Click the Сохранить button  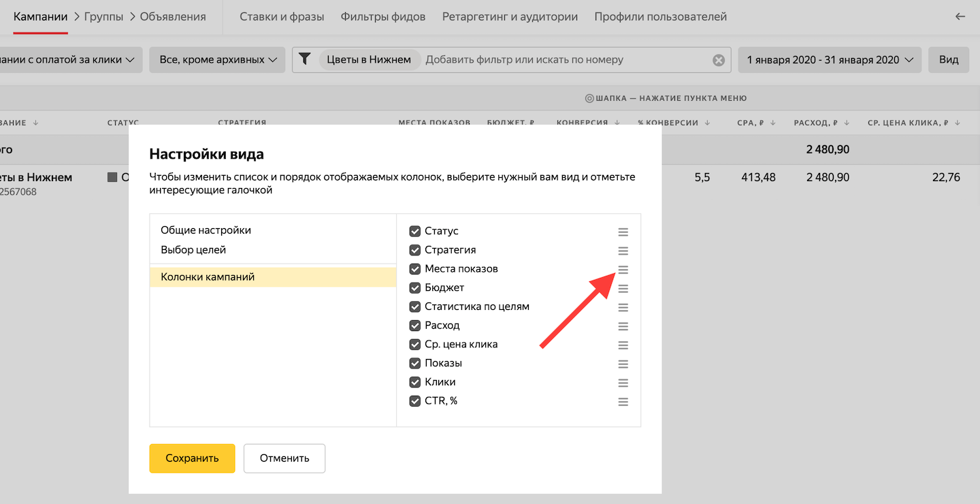192,458
